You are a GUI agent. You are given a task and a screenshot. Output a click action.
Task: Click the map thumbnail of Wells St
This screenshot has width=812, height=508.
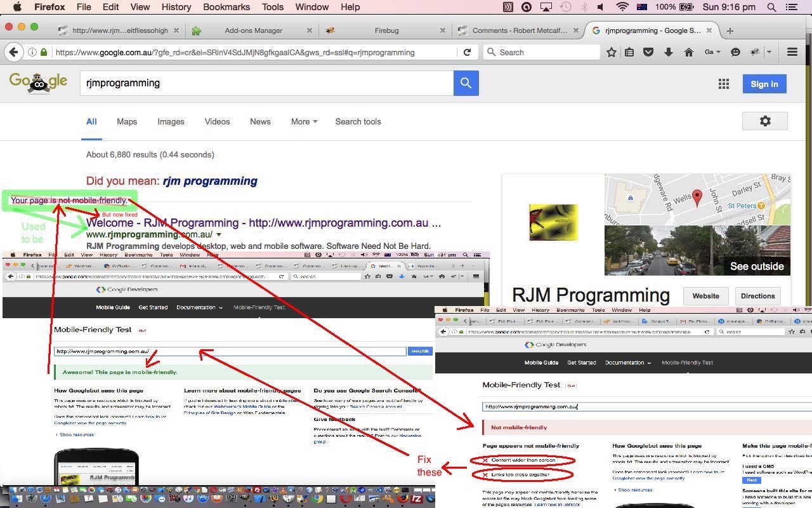point(698,199)
